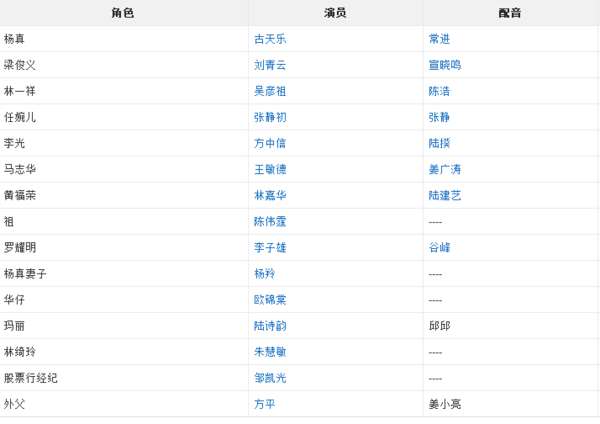This screenshot has width=600, height=424.
Task: Open the 古天乐 actor link
Action: (270, 39)
